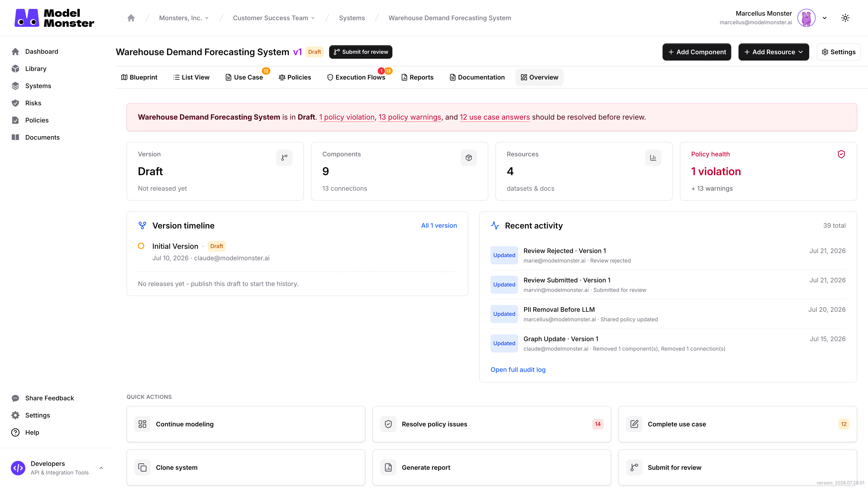Viewport: 868px width, 488px height.
Task: Select the Overview tab
Action: (x=539, y=77)
